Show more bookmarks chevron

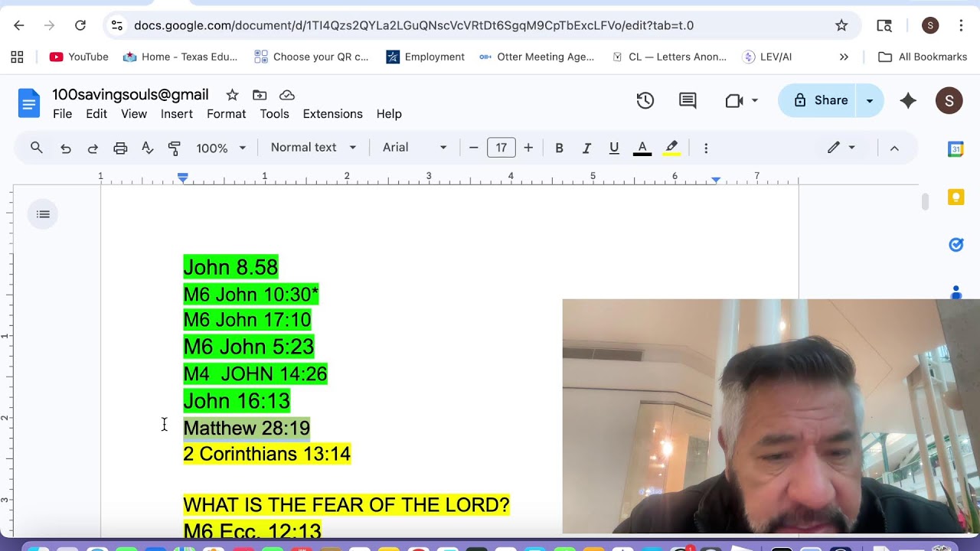click(x=844, y=57)
